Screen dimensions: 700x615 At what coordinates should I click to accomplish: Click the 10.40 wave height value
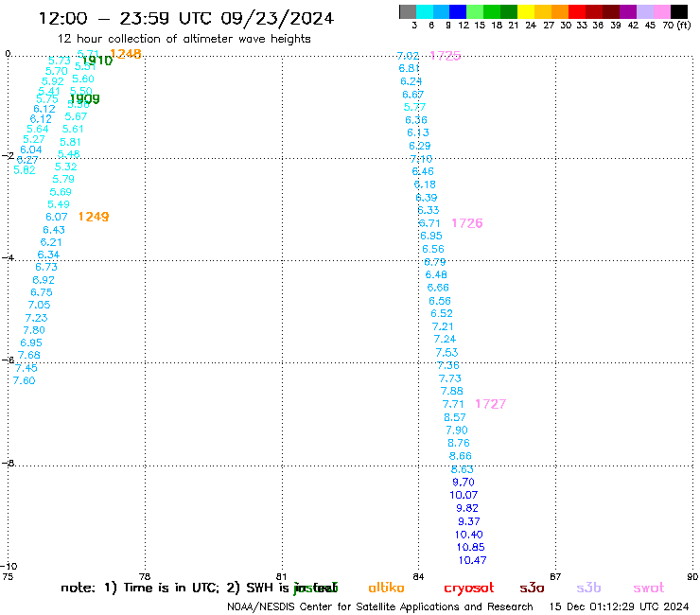tap(469, 535)
